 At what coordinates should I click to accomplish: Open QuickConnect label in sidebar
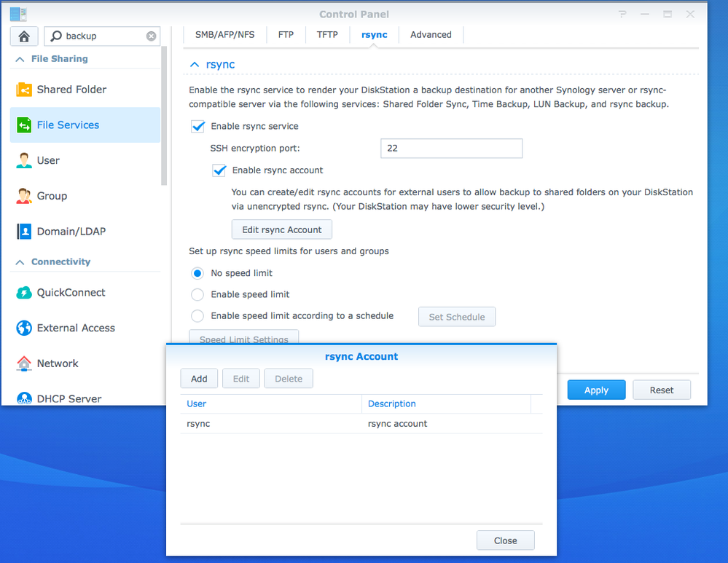(x=71, y=292)
